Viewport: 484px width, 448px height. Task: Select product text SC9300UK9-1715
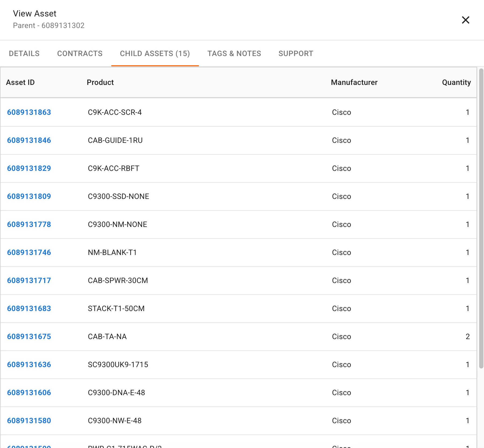click(x=118, y=364)
